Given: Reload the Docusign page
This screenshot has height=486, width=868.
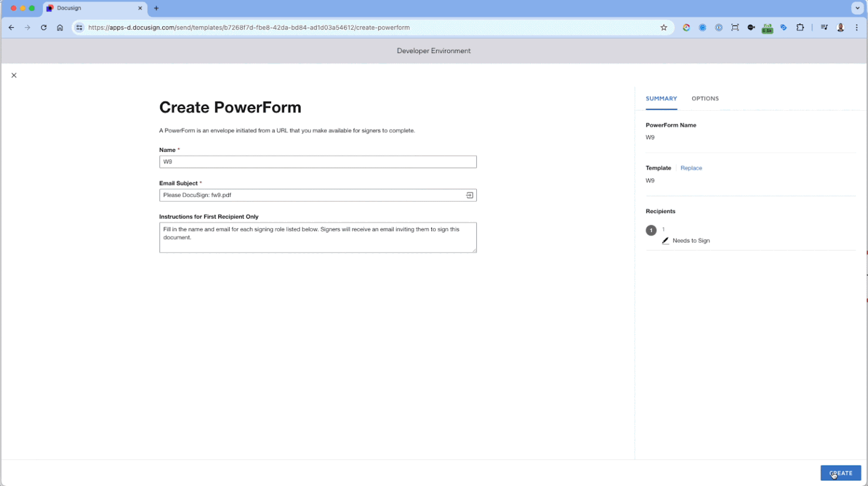Looking at the screenshot, I should pyautogui.click(x=44, y=28).
